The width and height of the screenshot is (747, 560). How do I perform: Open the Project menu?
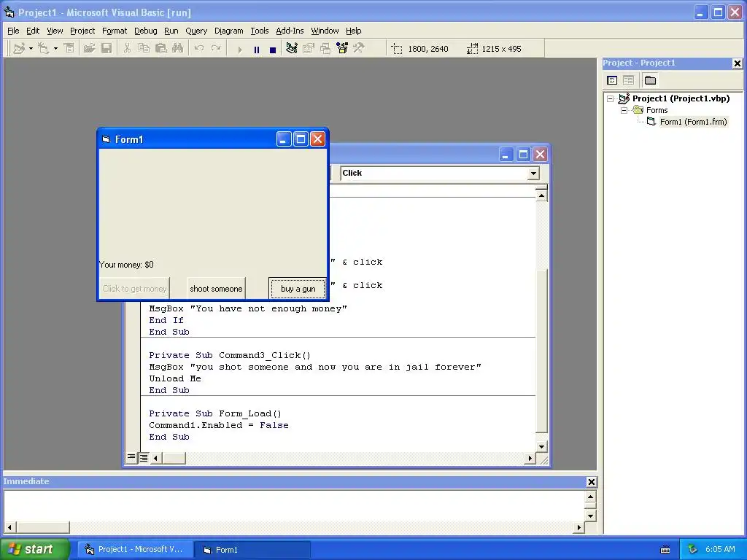coord(82,31)
